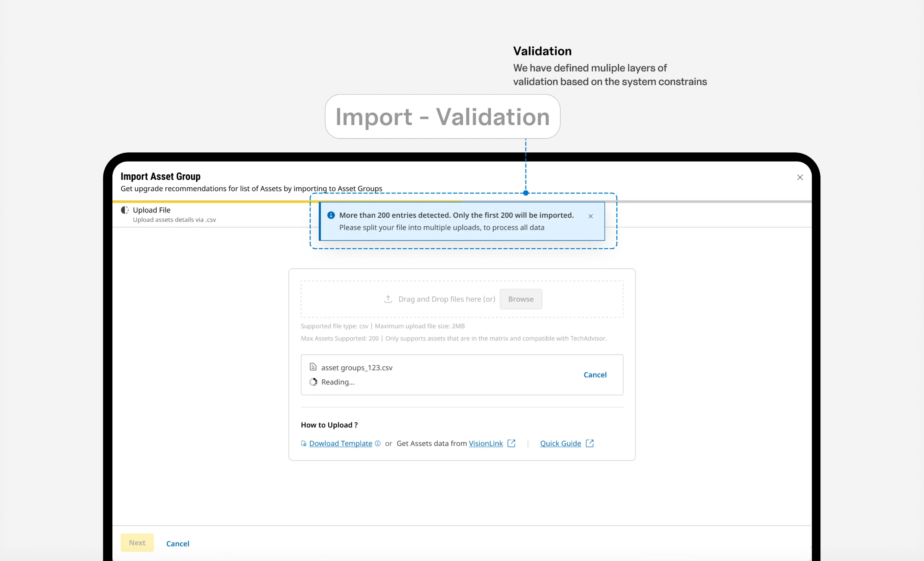The height and width of the screenshot is (561, 924).
Task: Click the external link icon next to VisionLink
Action: 511,443
